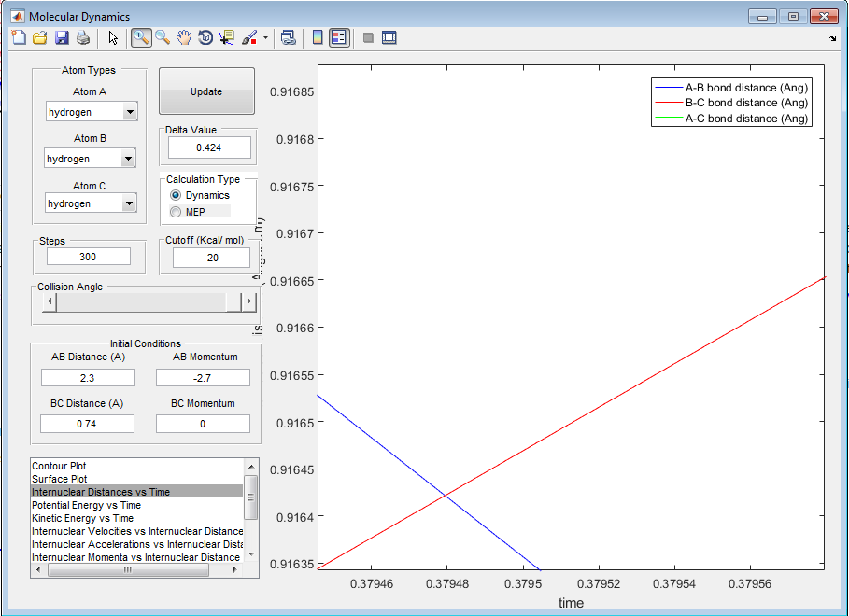Select the Brush data tool
Screen dimensions: 849x616
pos(249,37)
